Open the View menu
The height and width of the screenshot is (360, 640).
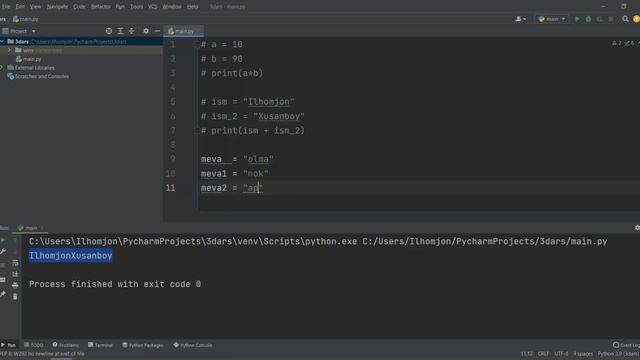(36, 7)
